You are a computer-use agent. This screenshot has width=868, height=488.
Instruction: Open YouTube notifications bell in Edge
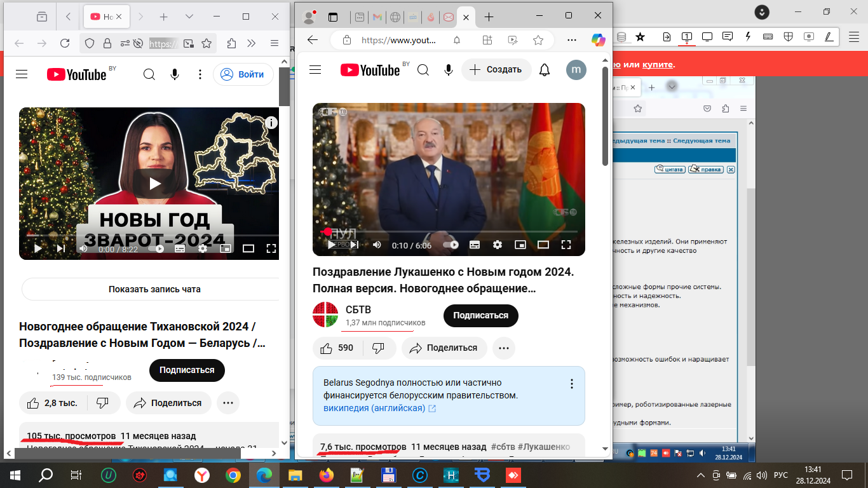[x=545, y=70]
